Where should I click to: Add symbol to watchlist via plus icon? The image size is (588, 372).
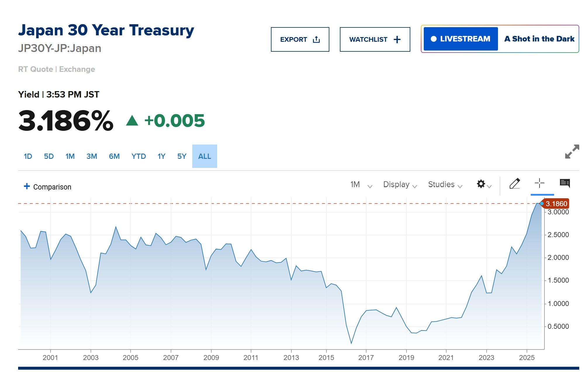[x=397, y=39]
